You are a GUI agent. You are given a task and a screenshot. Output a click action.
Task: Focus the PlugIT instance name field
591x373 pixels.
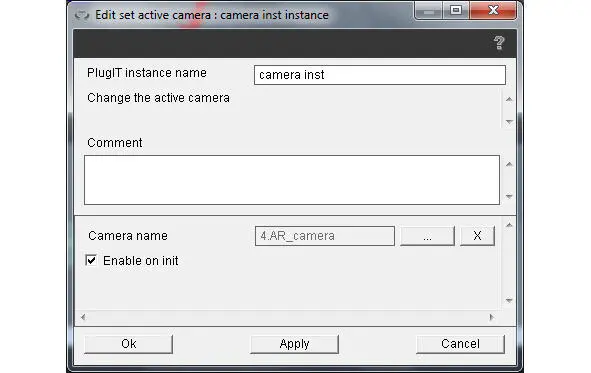point(380,75)
